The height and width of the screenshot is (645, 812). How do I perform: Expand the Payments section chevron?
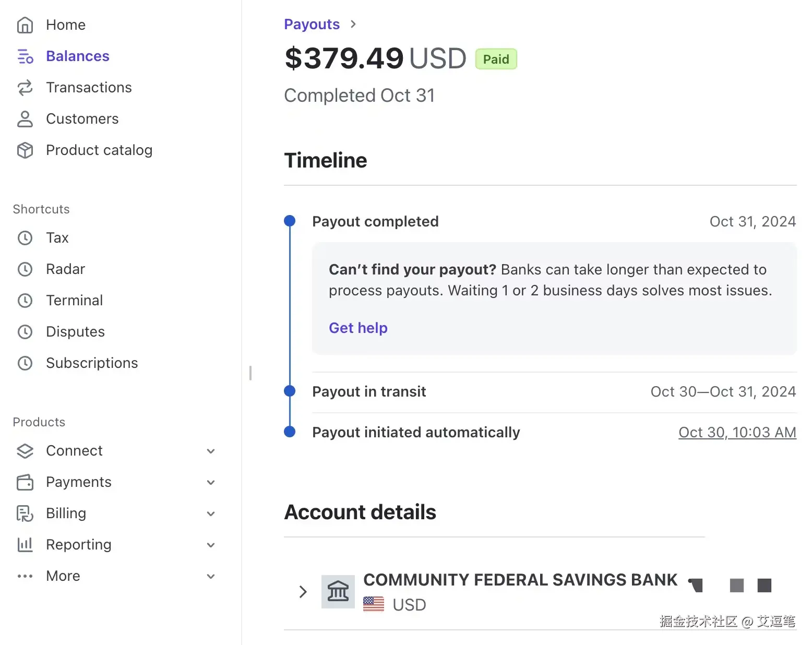click(211, 482)
